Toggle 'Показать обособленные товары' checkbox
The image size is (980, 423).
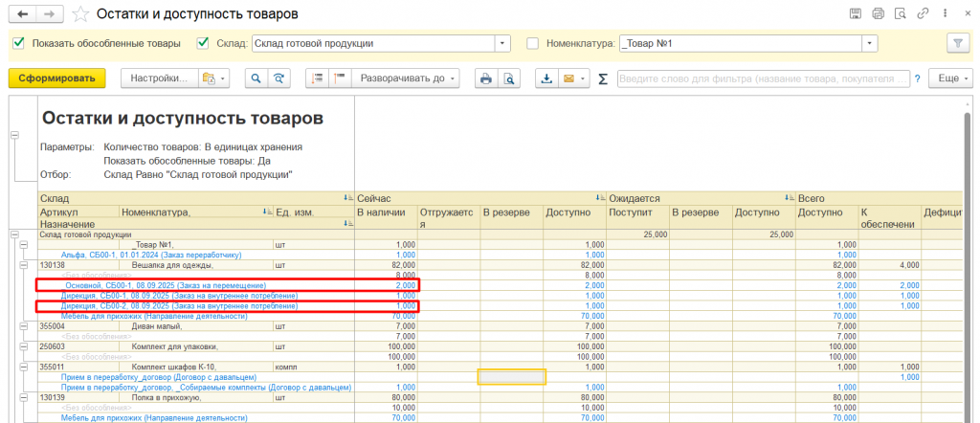click(x=19, y=43)
